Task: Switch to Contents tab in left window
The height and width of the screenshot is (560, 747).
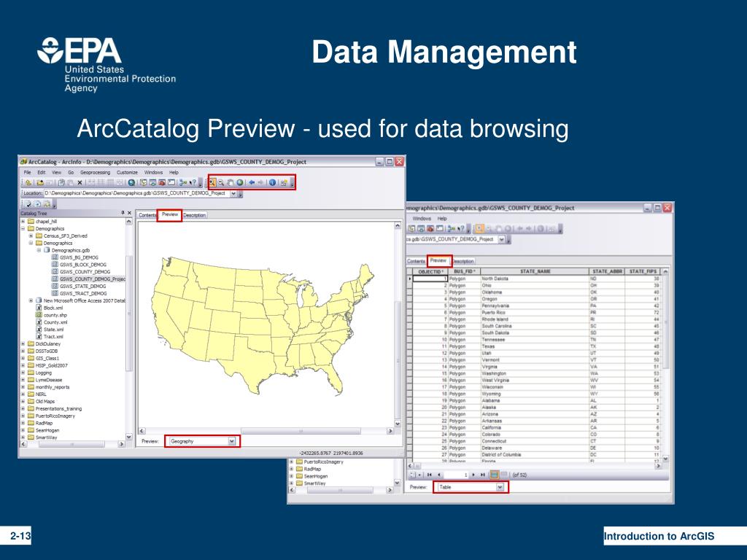Action: pyautogui.click(x=147, y=215)
